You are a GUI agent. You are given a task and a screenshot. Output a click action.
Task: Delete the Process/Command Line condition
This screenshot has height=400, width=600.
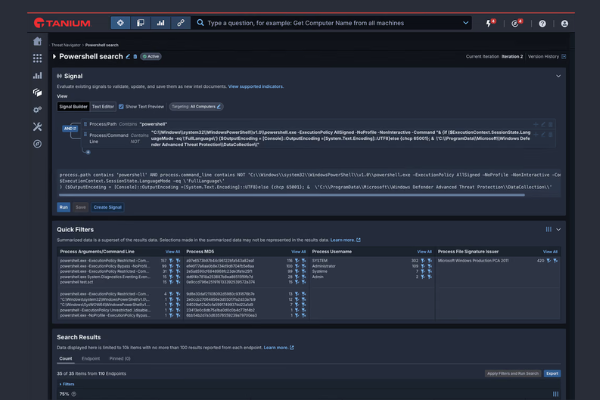pos(551,135)
